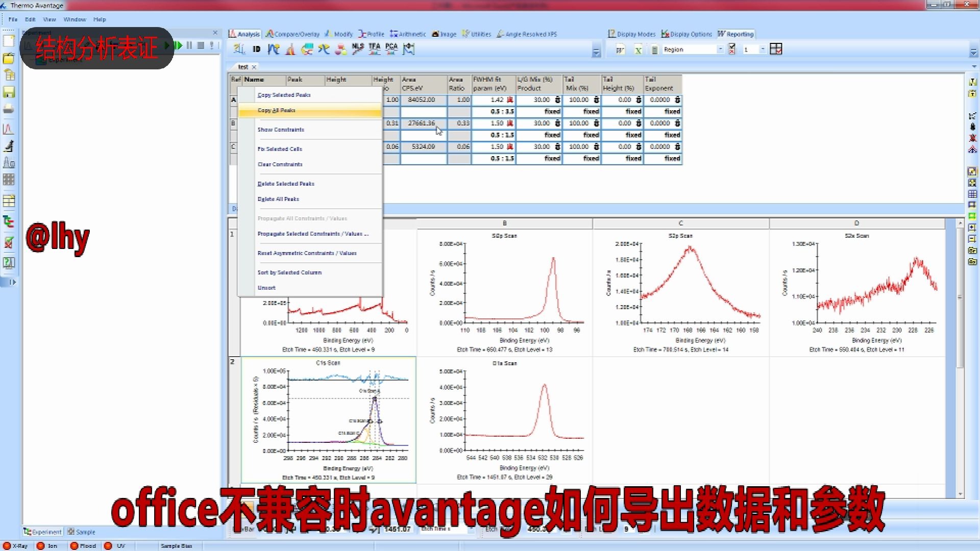The width and height of the screenshot is (980, 551).
Task: Switch to the test tab
Action: [x=241, y=66]
